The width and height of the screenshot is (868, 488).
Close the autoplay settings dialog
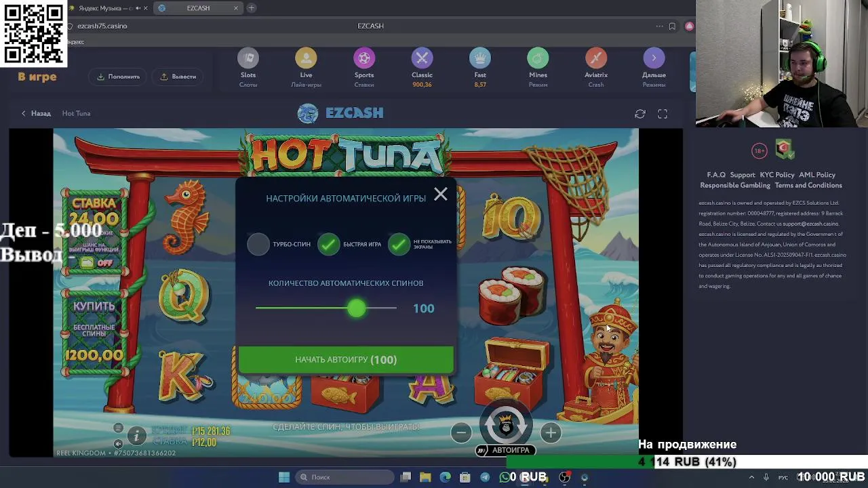(441, 195)
